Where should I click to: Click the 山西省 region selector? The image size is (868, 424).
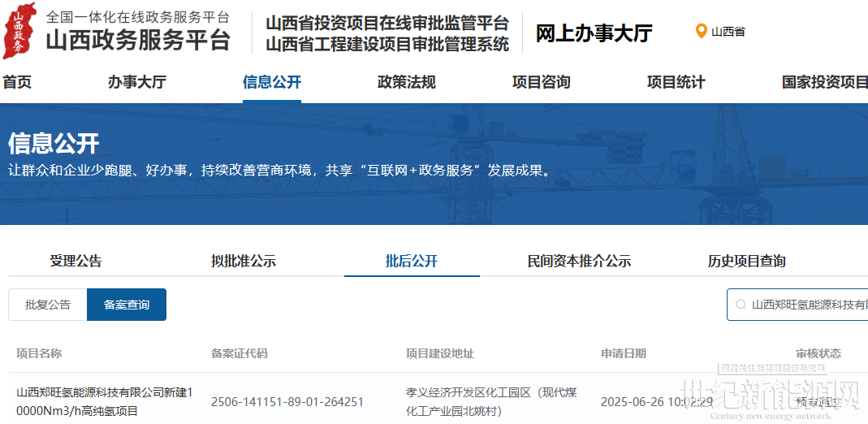pos(720,32)
